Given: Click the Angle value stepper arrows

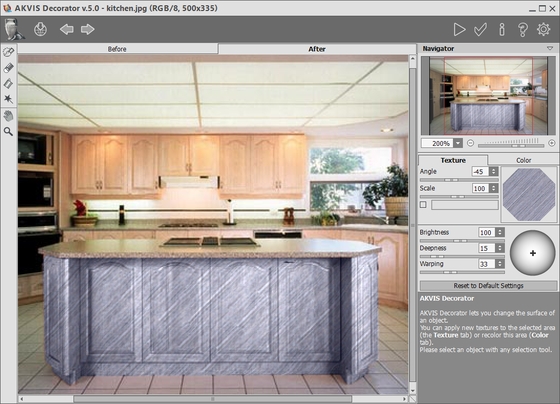Looking at the screenshot, I should 494,171.
